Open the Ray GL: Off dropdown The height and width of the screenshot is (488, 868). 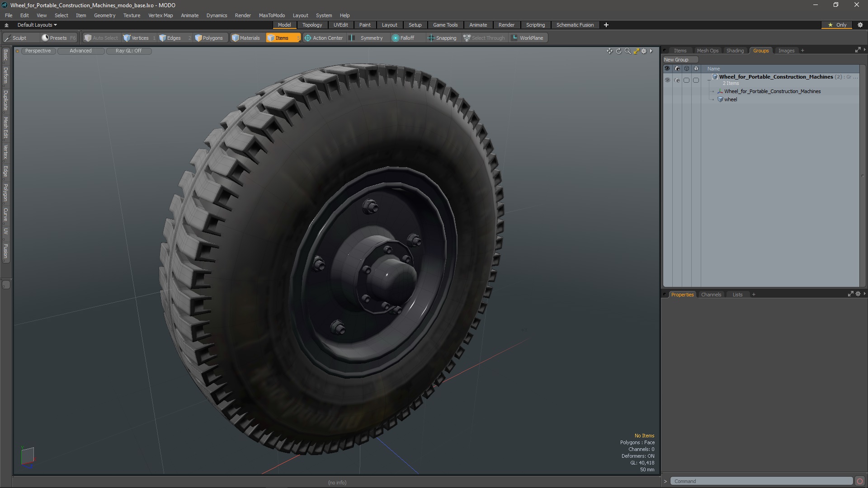pos(128,51)
